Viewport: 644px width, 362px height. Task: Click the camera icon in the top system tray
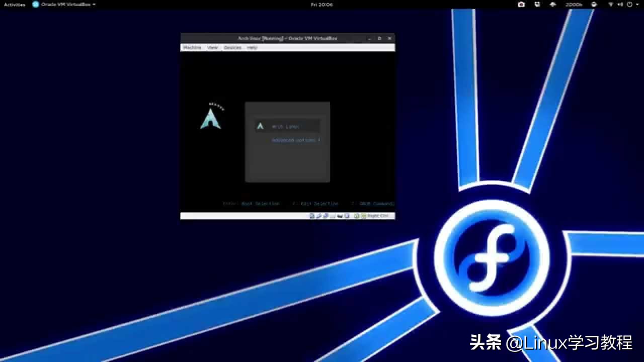(x=522, y=5)
